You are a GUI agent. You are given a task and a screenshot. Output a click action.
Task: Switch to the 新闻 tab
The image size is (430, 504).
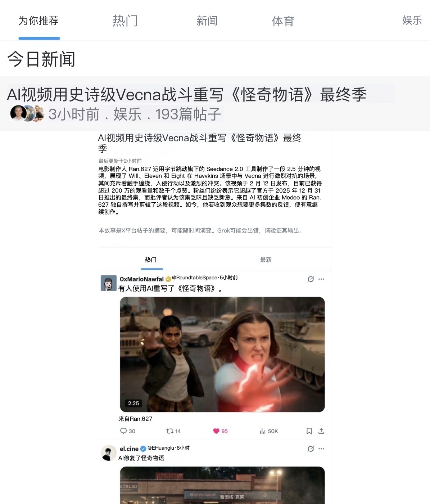point(207,21)
